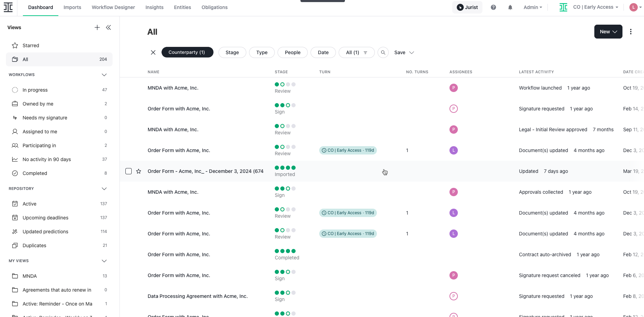Open the completed Order Form with Acme

pos(179,255)
